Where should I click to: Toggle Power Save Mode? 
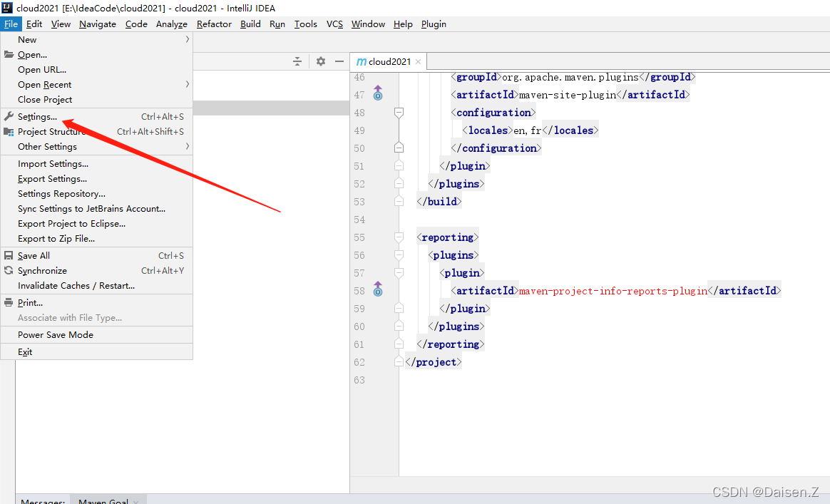click(x=96, y=334)
